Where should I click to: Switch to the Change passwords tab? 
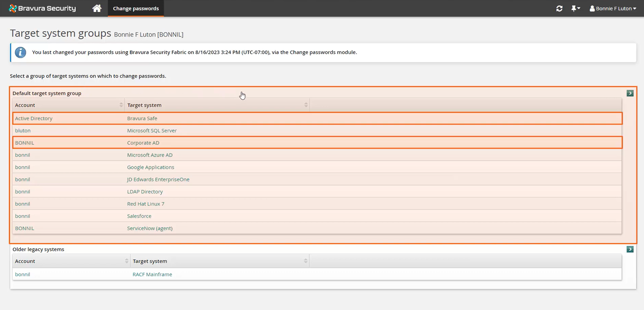(136, 8)
